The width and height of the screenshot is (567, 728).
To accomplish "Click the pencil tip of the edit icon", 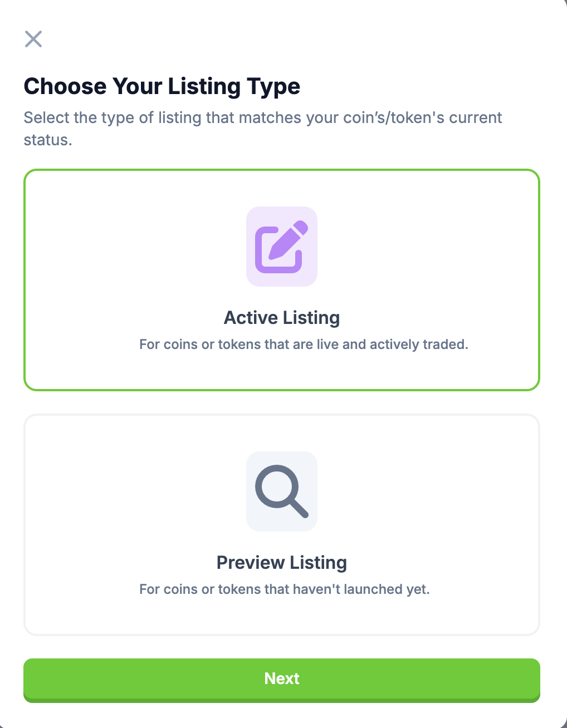I will coord(274,254).
